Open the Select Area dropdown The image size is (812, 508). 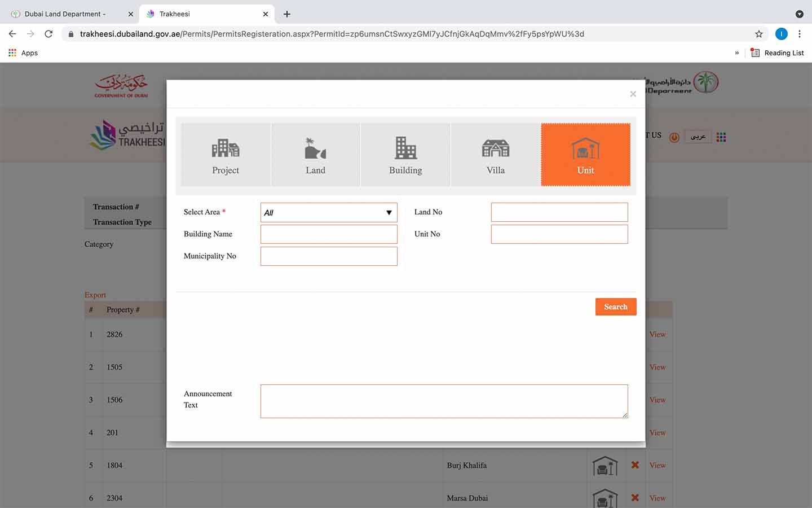329,213
